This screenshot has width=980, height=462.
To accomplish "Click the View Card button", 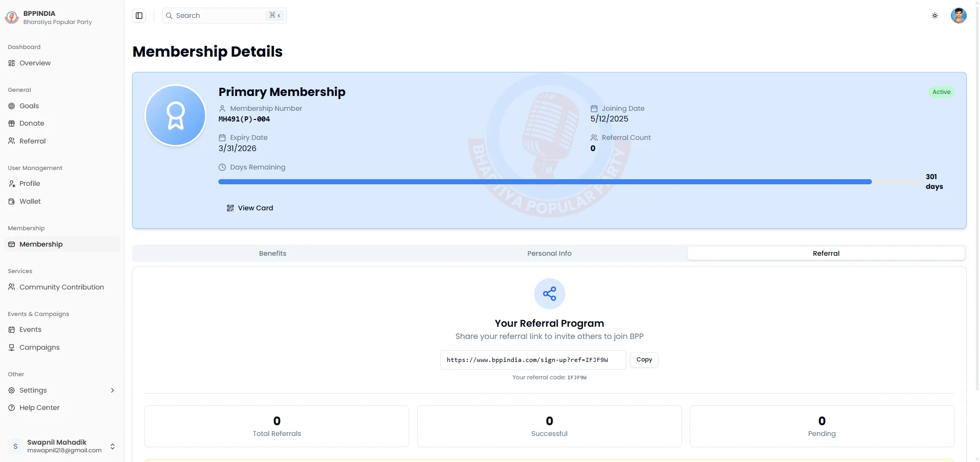I will [x=250, y=208].
